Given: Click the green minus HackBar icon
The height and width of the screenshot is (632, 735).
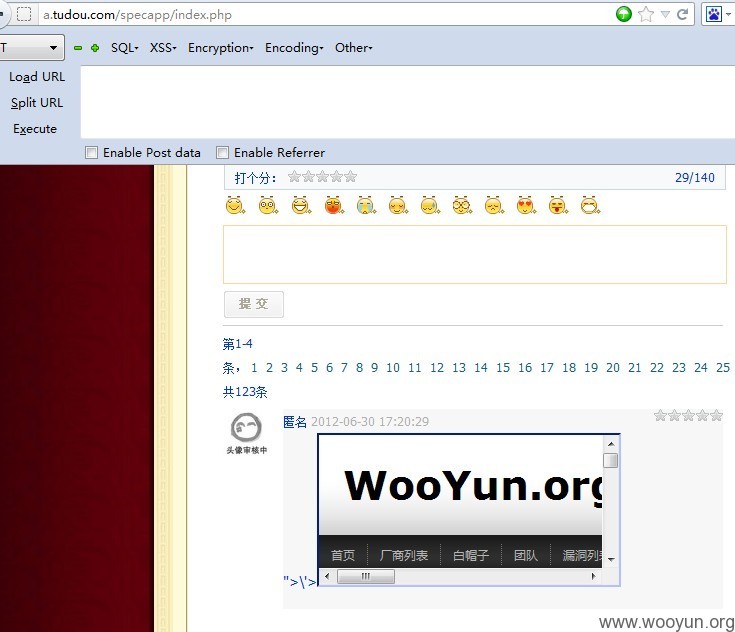Looking at the screenshot, I should tap(78, 48).
